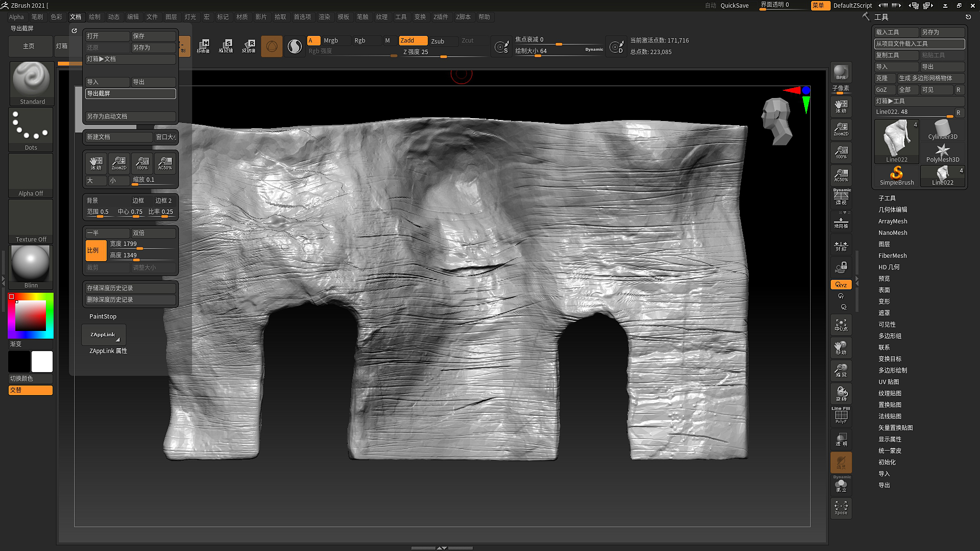The height and width of the screenshot is (551, 980).
Task: Click the Xpose icon
Action: (x=841, y=507)
